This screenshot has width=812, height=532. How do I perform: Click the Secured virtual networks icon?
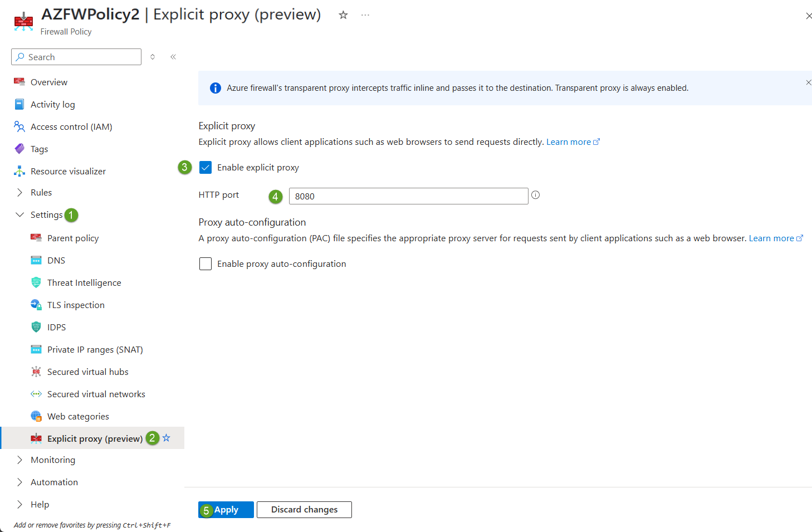36,394
